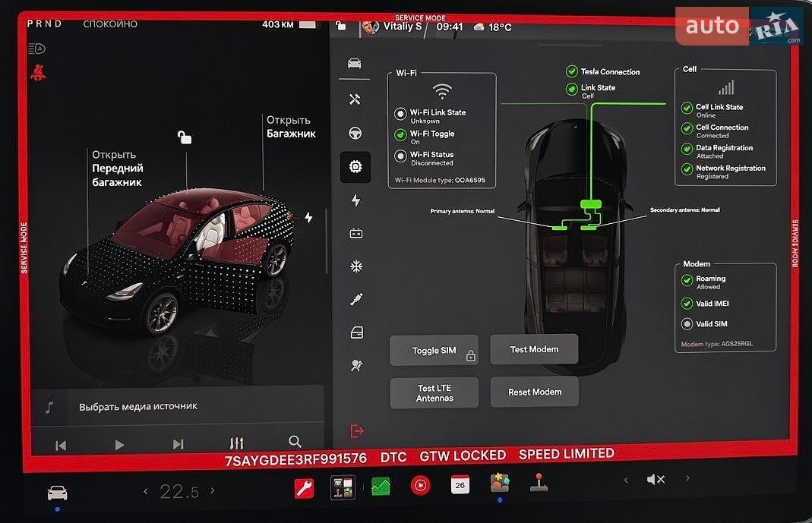
Task: Play media with the play button
Action: [119, 445]
